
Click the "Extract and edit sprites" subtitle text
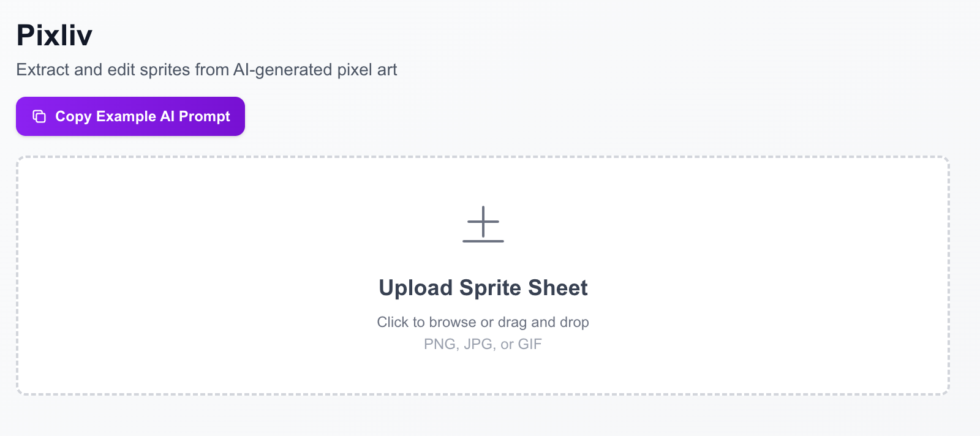pos(103,70)
